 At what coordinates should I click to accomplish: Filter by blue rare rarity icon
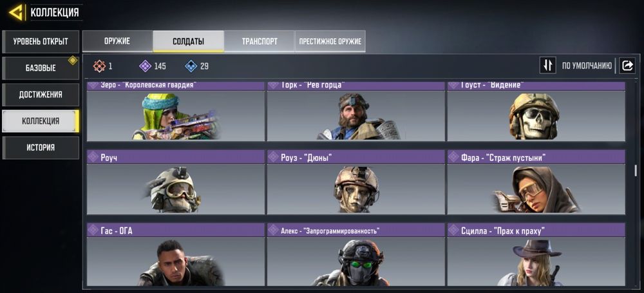(191, 66)
